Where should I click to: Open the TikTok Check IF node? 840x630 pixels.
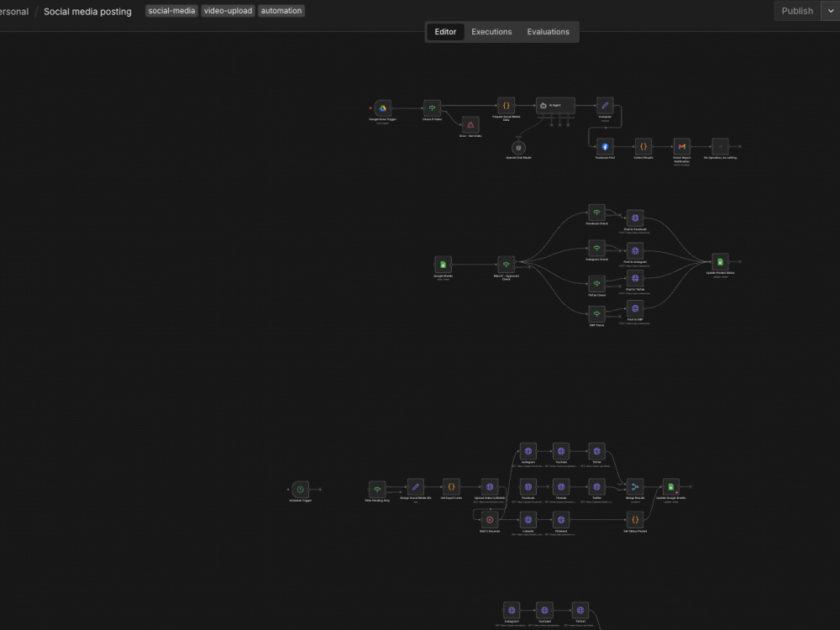[596, 284]
